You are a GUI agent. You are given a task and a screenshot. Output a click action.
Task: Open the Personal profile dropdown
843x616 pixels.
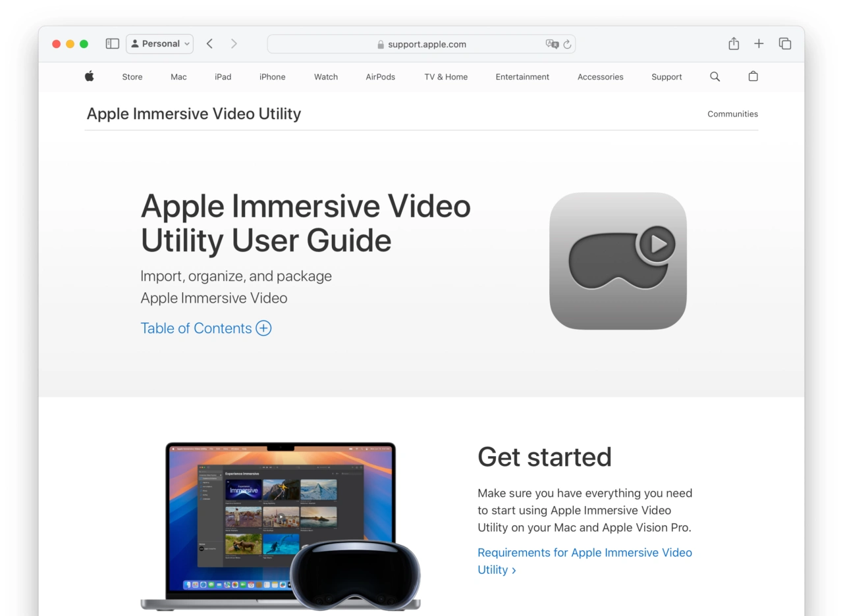click(x=160, y=43)
